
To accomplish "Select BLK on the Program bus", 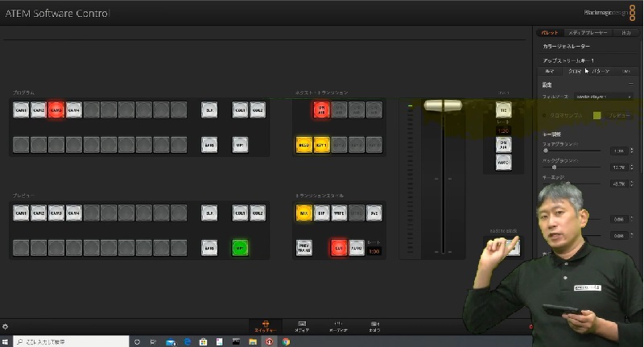I will 209,110.
